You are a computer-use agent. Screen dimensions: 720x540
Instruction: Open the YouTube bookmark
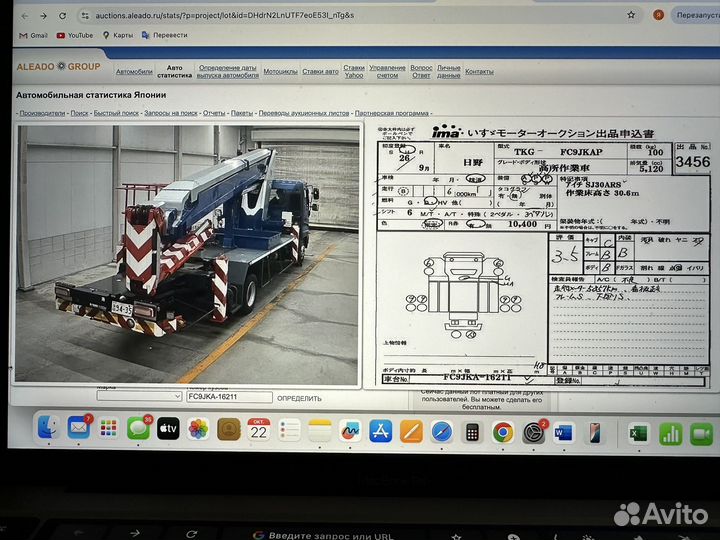pyautogui.click(x=75, y=35)
